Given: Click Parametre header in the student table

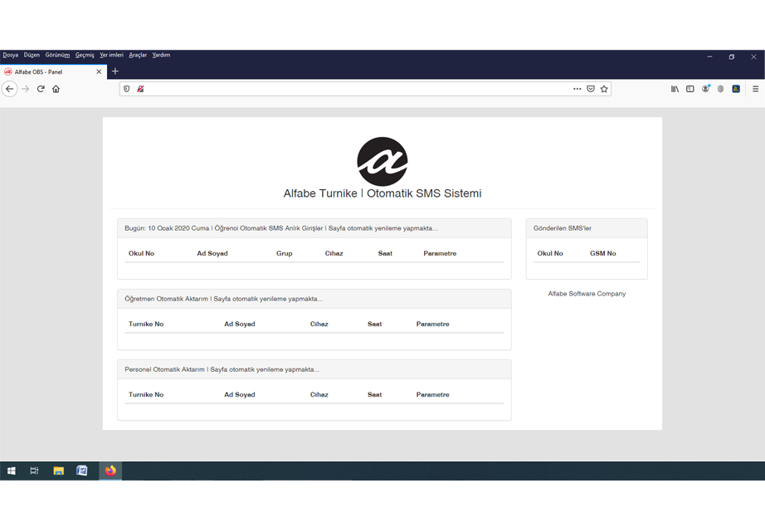Looking at the screenshot, I should coord(440,253).
